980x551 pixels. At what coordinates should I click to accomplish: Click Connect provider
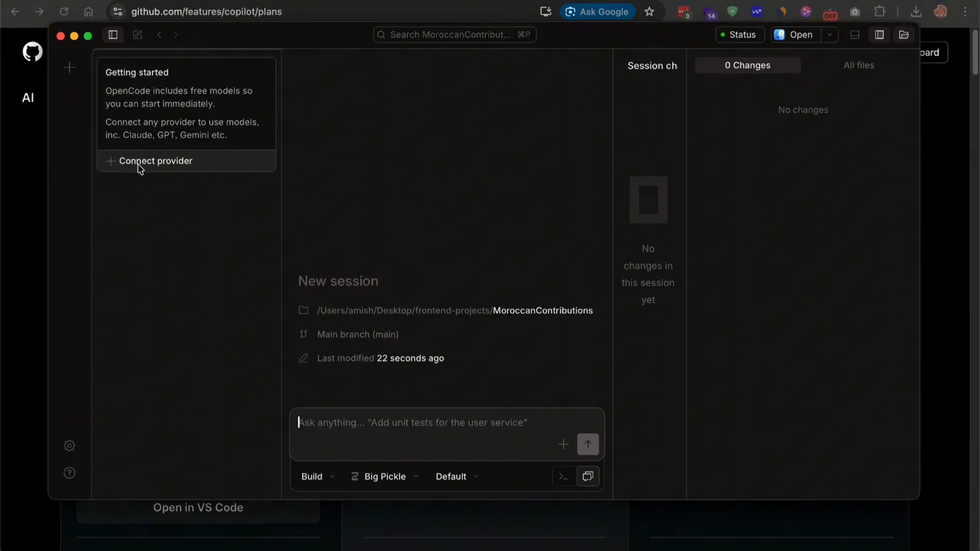pos(186,161)
